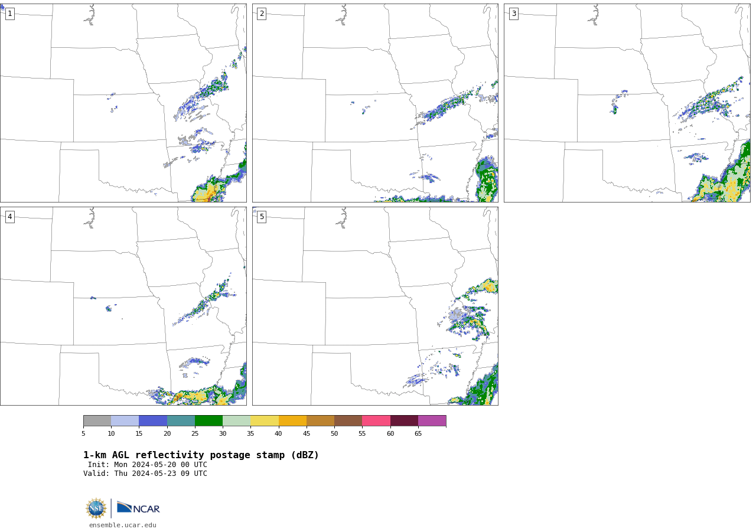Click the NSF logo icon
756x532 pixels.
pos(96,508)
